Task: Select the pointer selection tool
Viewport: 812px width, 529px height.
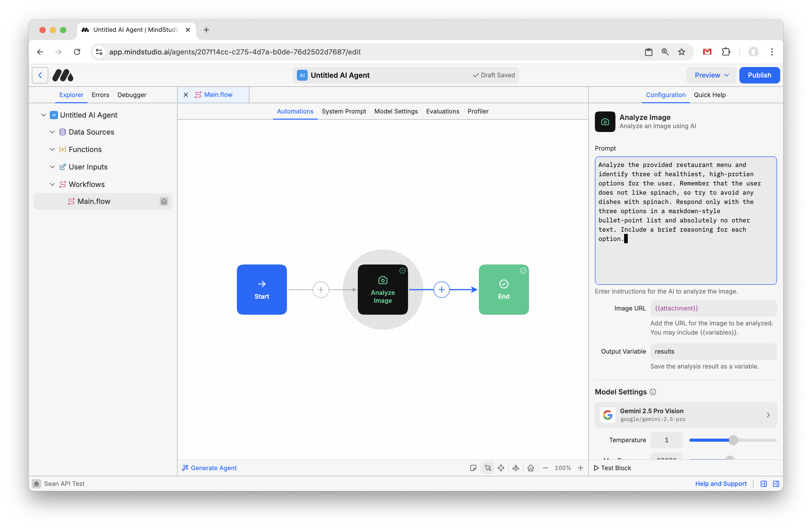Action: (x=488, y=468)
